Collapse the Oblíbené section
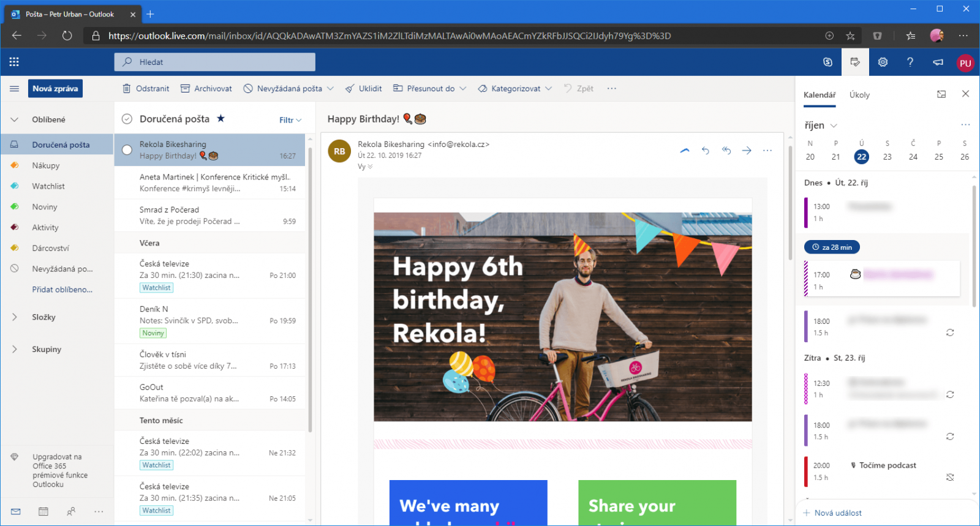Image resolution: width=980 pixels, height=526 pixels. click(x=14, y=119)
